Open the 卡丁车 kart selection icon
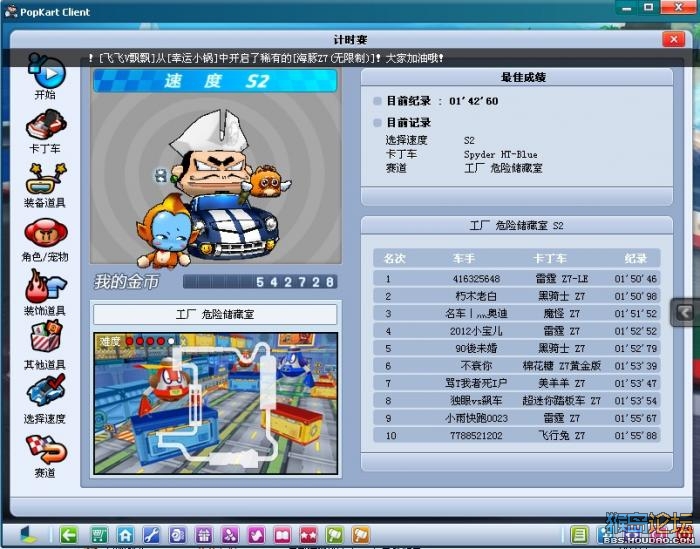 coord(45,125)
